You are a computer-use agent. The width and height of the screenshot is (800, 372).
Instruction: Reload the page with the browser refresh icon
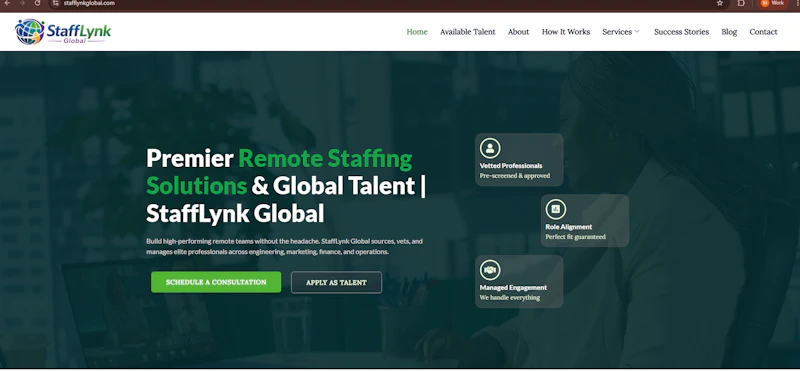pyautogui.click(x=37, y=3)
